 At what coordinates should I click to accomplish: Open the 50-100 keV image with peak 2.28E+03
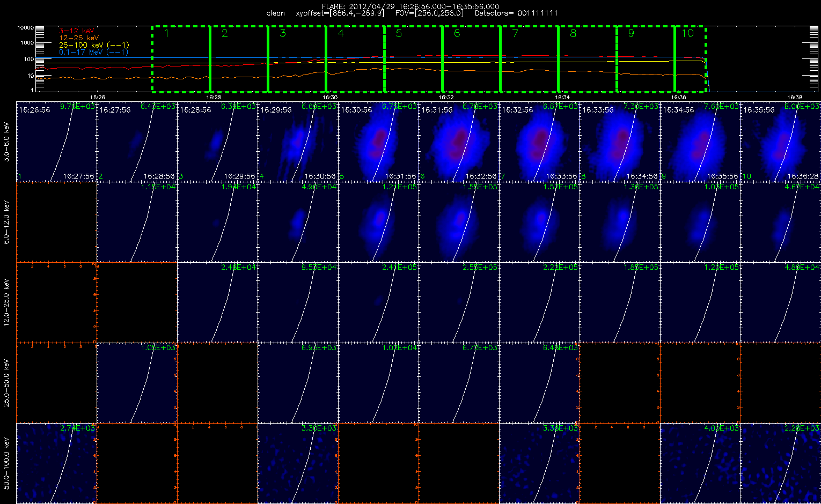tap(781, 463)
